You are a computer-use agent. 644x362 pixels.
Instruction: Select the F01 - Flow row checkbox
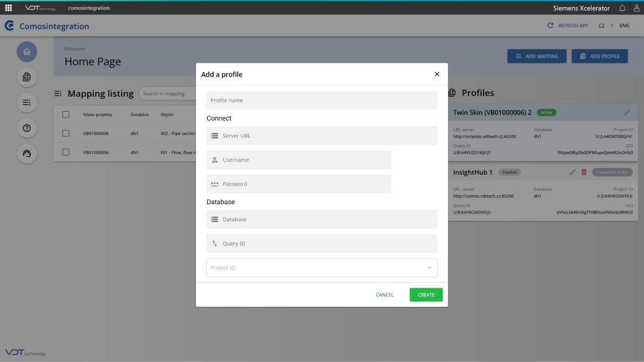[x=66, y=153]
